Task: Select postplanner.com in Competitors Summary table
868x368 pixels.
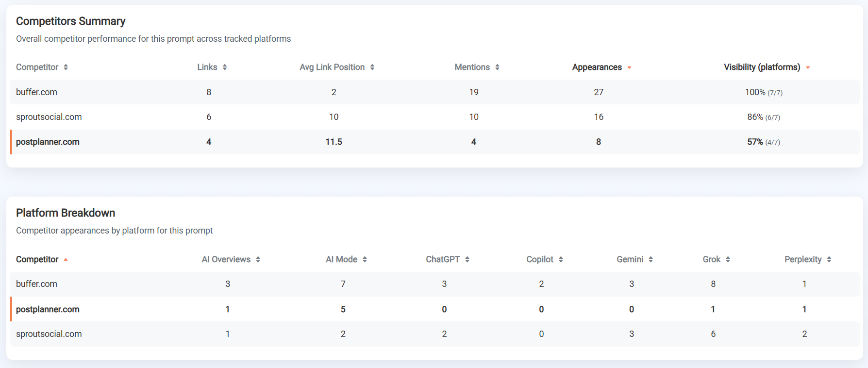Action: (x=48, y=142)
